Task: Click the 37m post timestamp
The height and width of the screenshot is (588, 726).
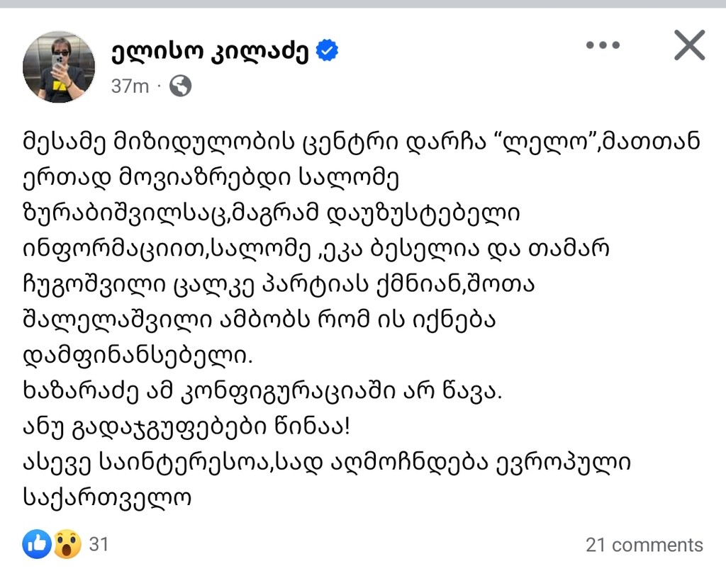Action: coord(130,86)
